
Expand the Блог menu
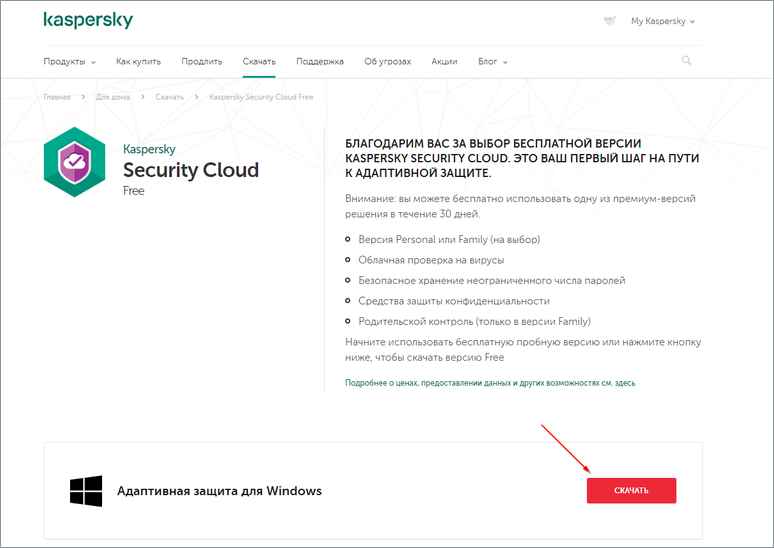pyautogui.click(x=492, y=62)
